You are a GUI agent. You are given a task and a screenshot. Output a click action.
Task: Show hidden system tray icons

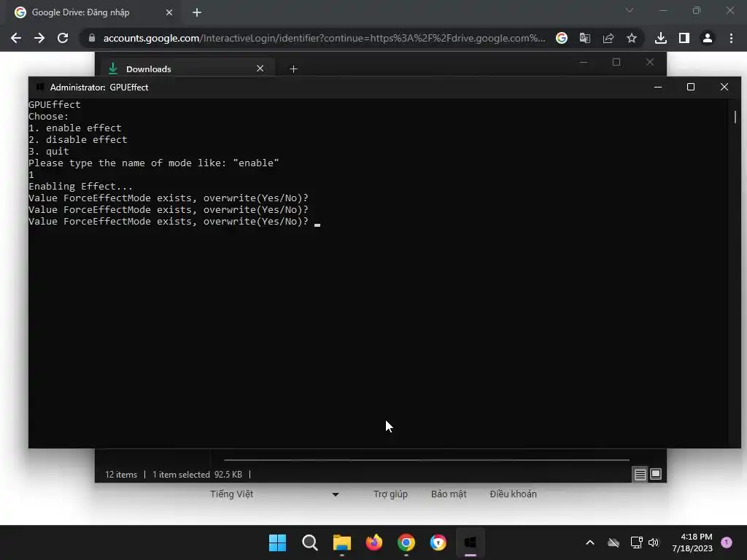click(589, 542)
